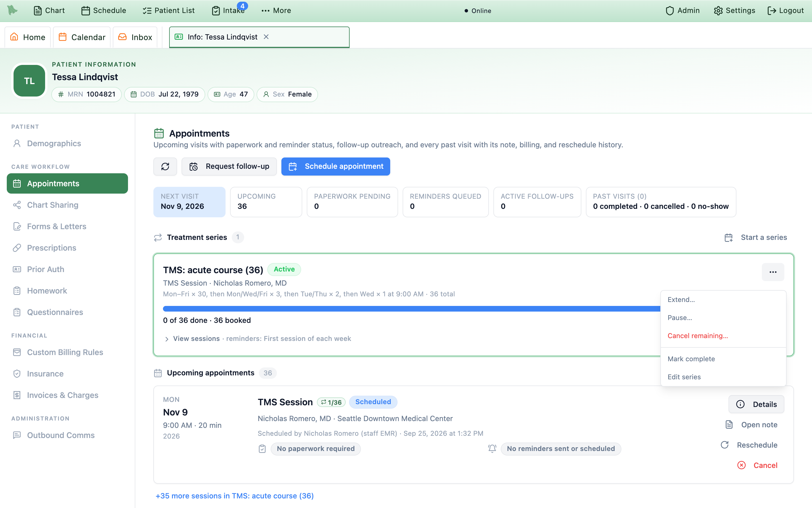Open Chart in top bar
The height and width of the screenshot is (508, 812).
[x=49, y=10]
